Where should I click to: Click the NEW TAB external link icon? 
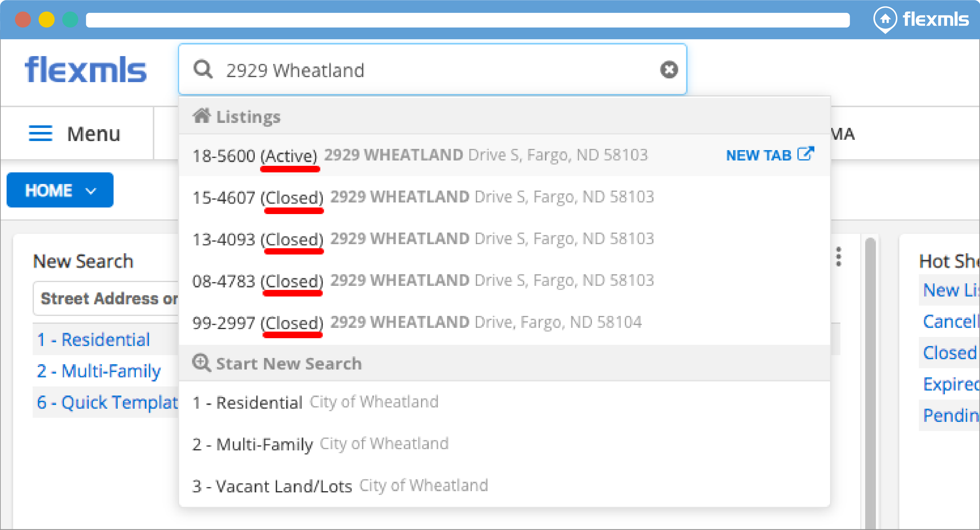click(805, 154)
